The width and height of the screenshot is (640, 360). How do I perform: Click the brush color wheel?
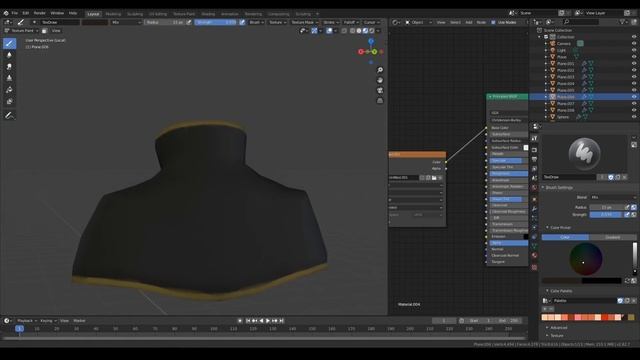coord(586,259)
